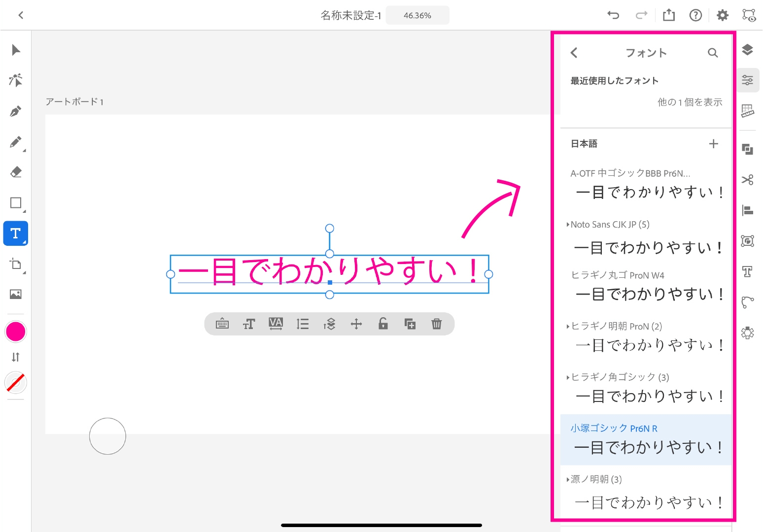The width and height of the screenshot is (763, 532).
Task: Expand the ヒラギノ明朝 ProN font group
Action: tap(568, 326)
